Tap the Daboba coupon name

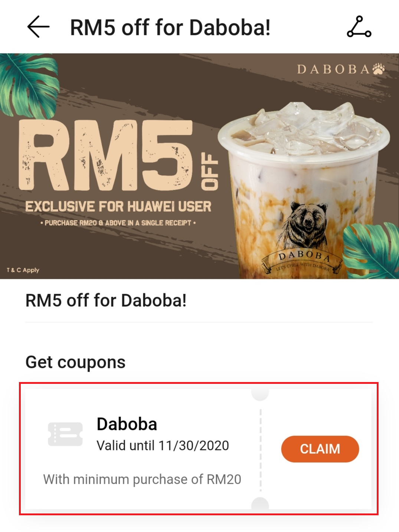pyautogui.click(x=127, y=424)
